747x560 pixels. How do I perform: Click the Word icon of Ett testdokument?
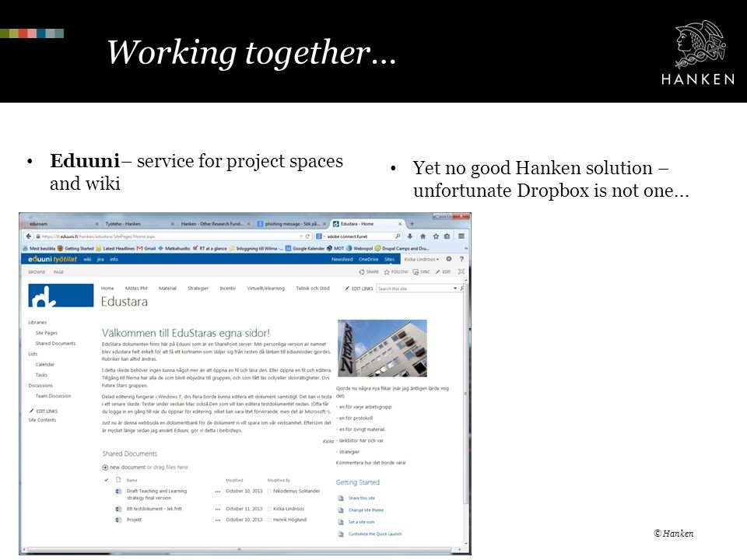click(118, 509)
